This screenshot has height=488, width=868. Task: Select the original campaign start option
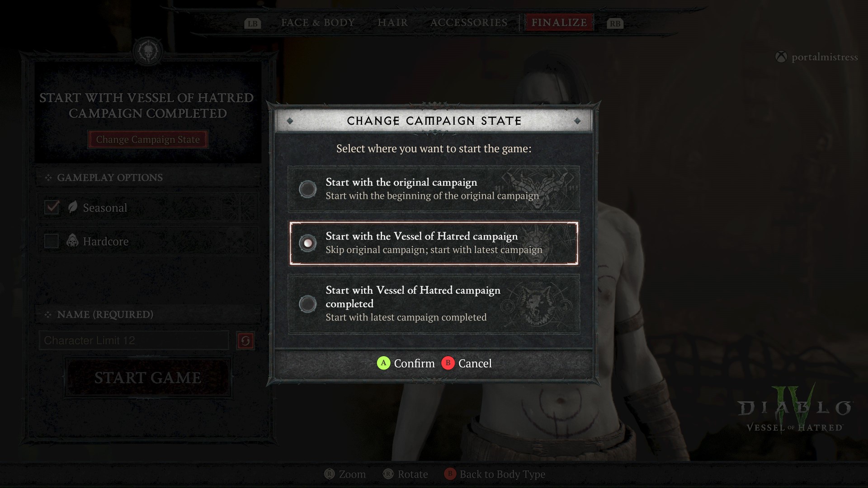pyautogui.click(x=307, y=188)
